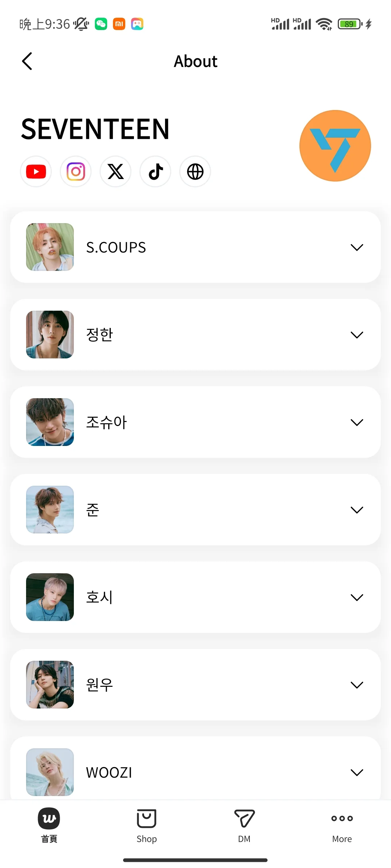The height and width of the screenshot is (868, 391).
Task: Expand the 준 member chevron
Action: tap(357, 510)
